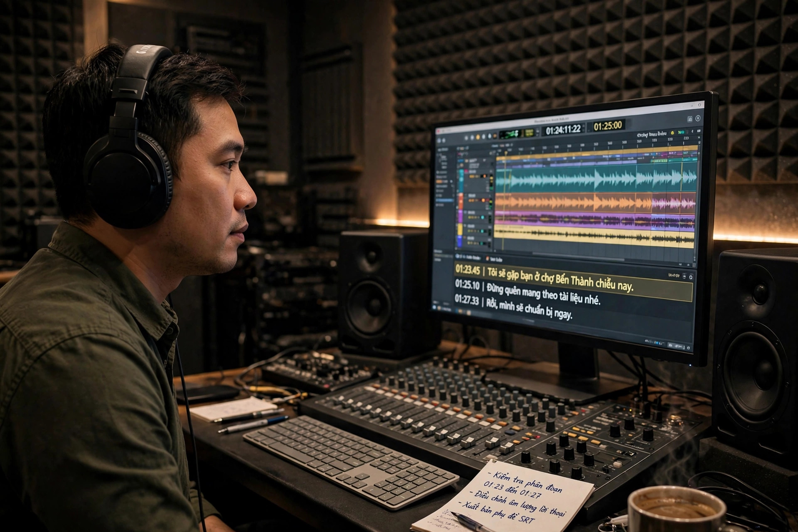
Task: Click the teal color strip of the first audio track
Action: 461,180
